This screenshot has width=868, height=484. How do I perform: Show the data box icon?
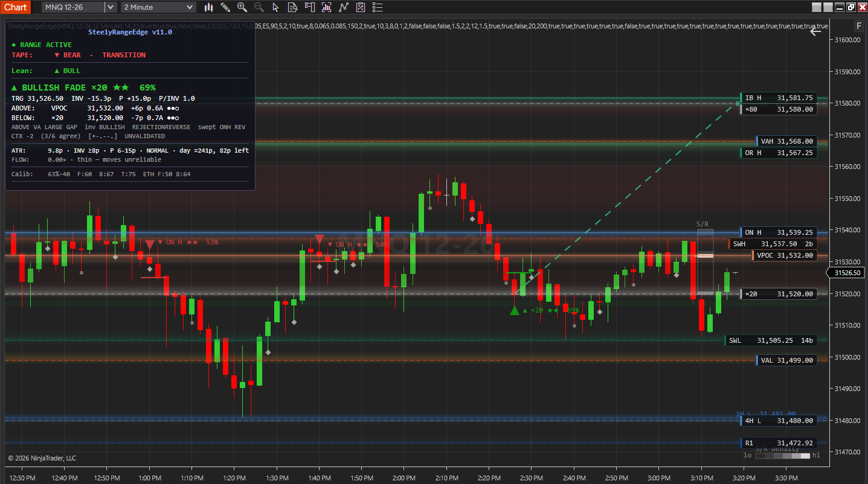(293, 7)
